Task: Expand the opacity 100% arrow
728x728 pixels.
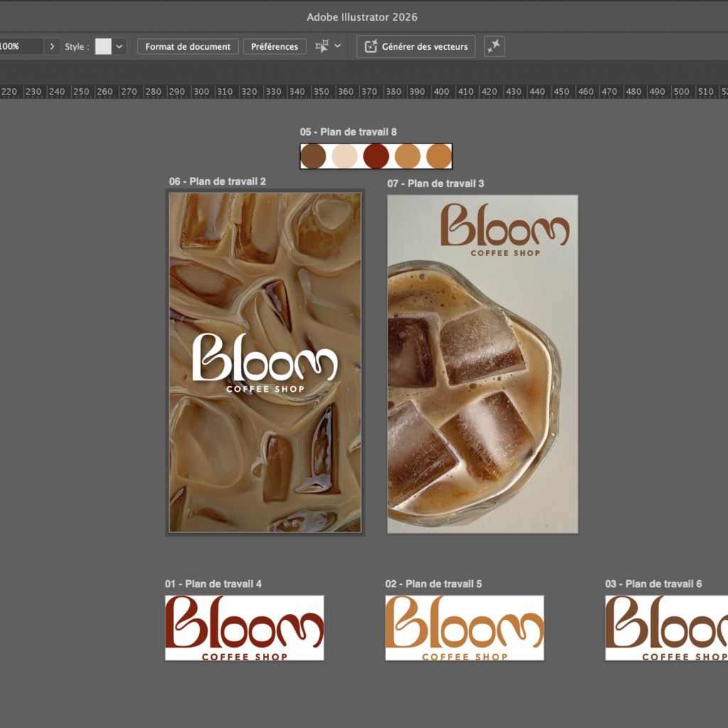Action: tap(52, 46)
